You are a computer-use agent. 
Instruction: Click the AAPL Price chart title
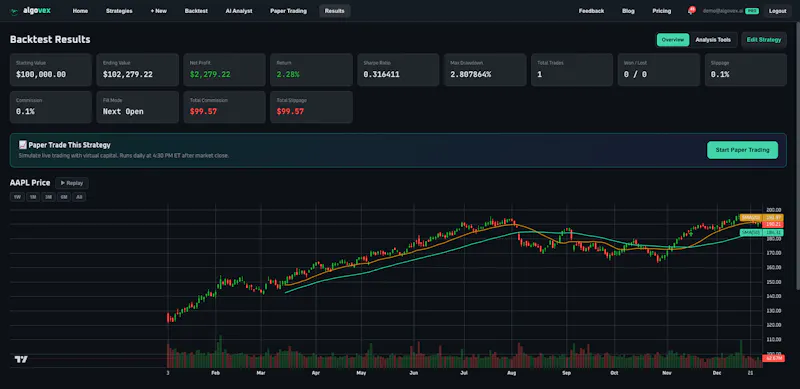[30, 183]
